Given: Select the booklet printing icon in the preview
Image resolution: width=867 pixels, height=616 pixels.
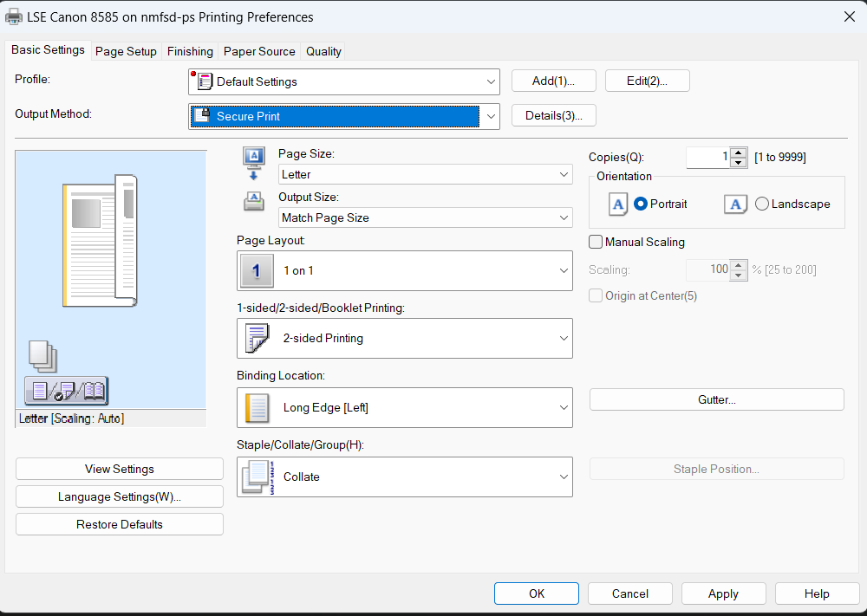Looking at the screenshot, I should coord(94,391).
